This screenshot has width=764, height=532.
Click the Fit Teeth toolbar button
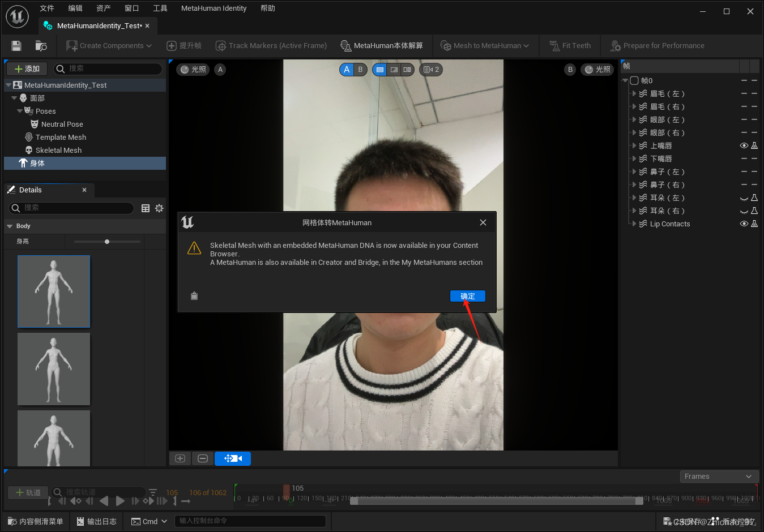point(570,46)
